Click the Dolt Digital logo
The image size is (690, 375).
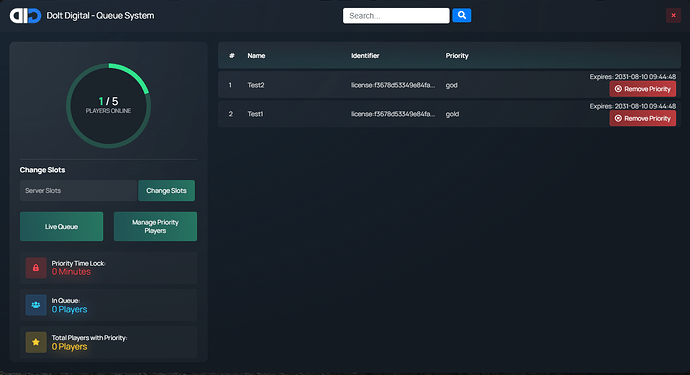click(x=26, y=16)
